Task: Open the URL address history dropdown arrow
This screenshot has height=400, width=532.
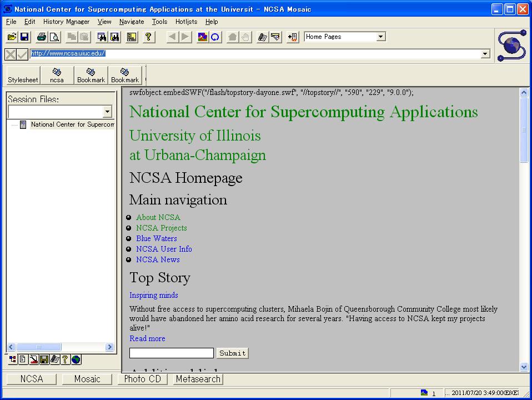Action: pyautogui.click(x=485, y=54)
